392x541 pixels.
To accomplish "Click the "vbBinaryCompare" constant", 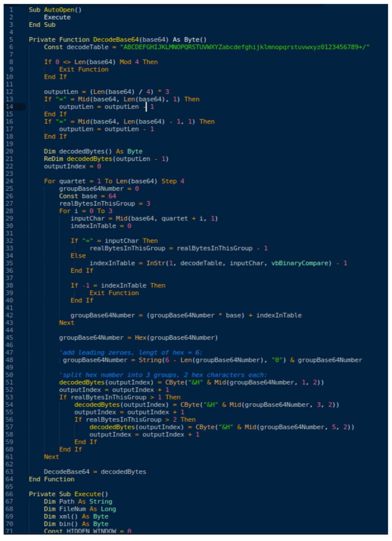I will click(300, 263).
